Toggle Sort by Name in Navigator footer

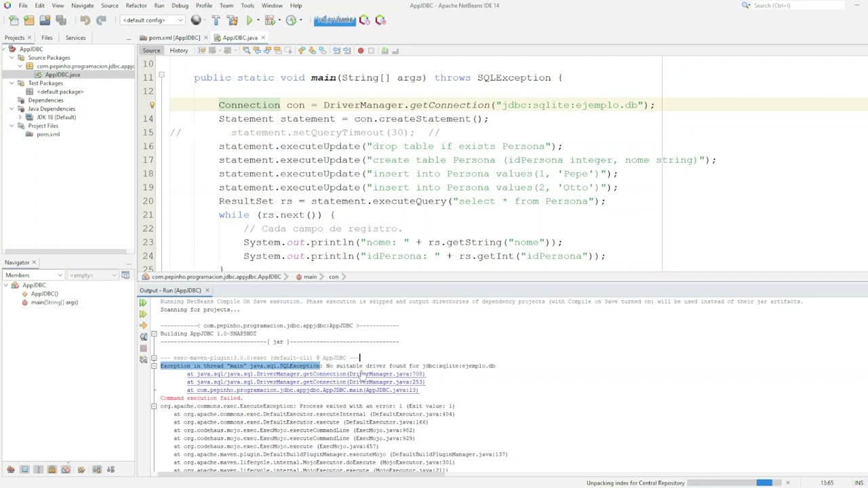pos(97,470)
